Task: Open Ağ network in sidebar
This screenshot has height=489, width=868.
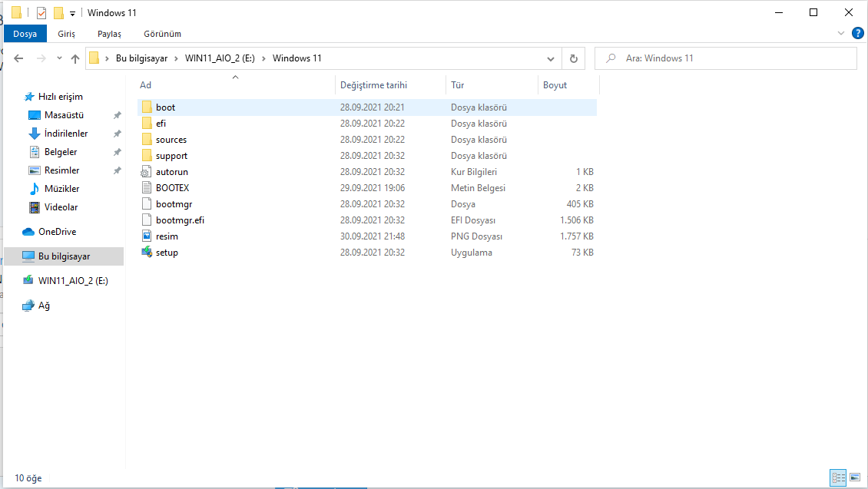Action: point(44,306)
